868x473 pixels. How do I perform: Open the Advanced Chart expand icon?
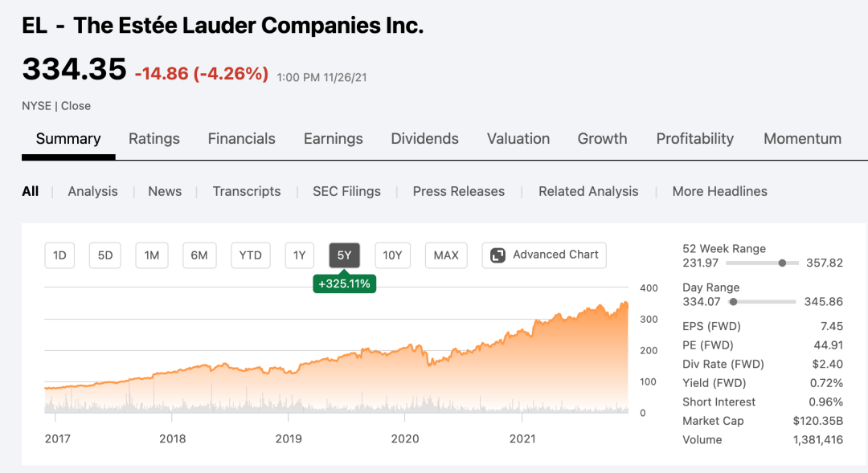[x=497, y=255]
